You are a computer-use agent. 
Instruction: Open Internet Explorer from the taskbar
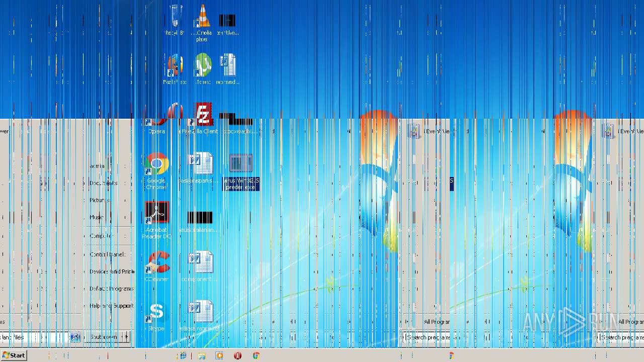point(184,355)
